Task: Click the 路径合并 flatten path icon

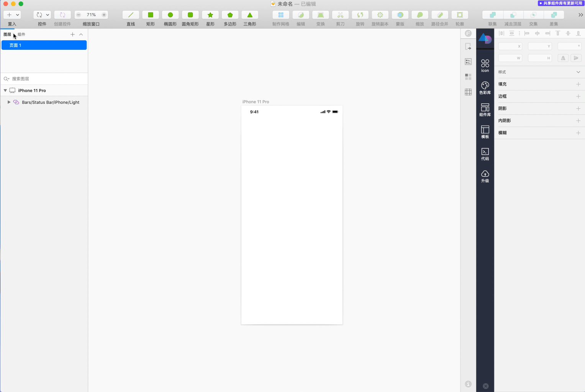Action: pos(440,15)
